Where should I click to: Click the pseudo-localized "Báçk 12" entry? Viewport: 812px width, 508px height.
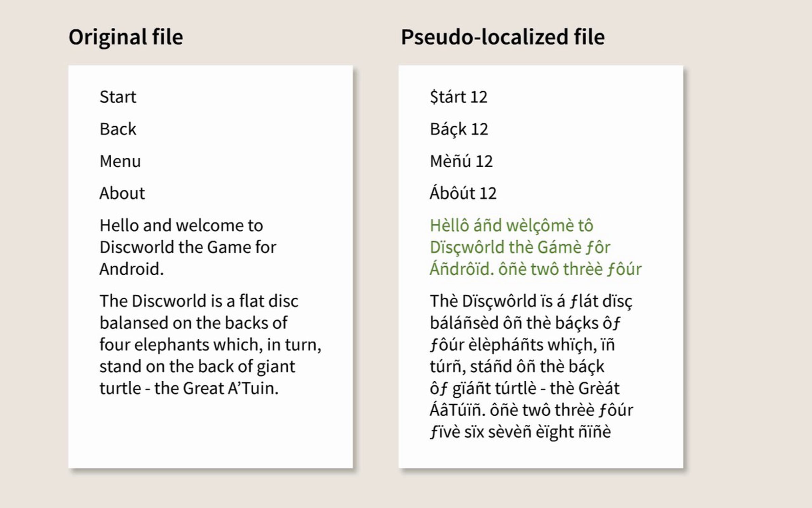tap(459, 129)
